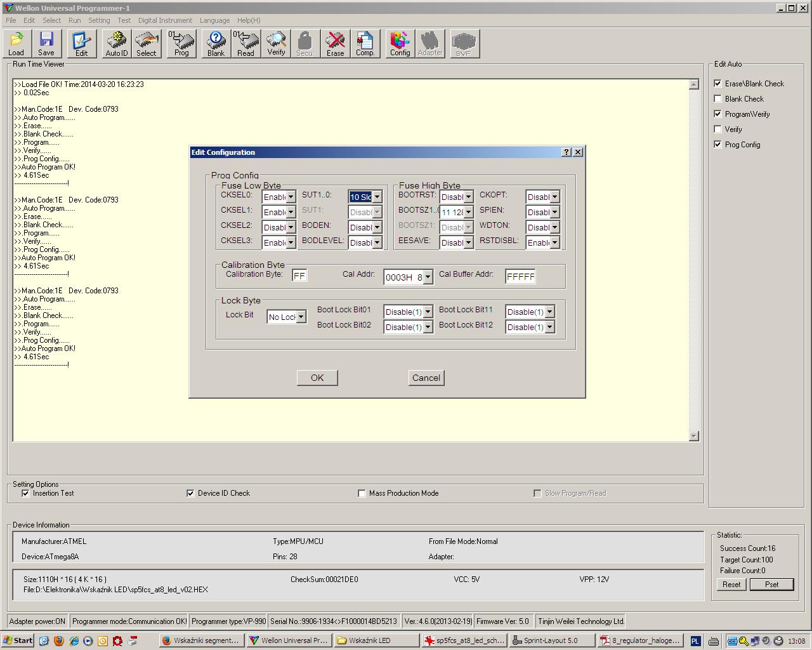Click the Read chip toolbar icon

[x=246, y=44]
